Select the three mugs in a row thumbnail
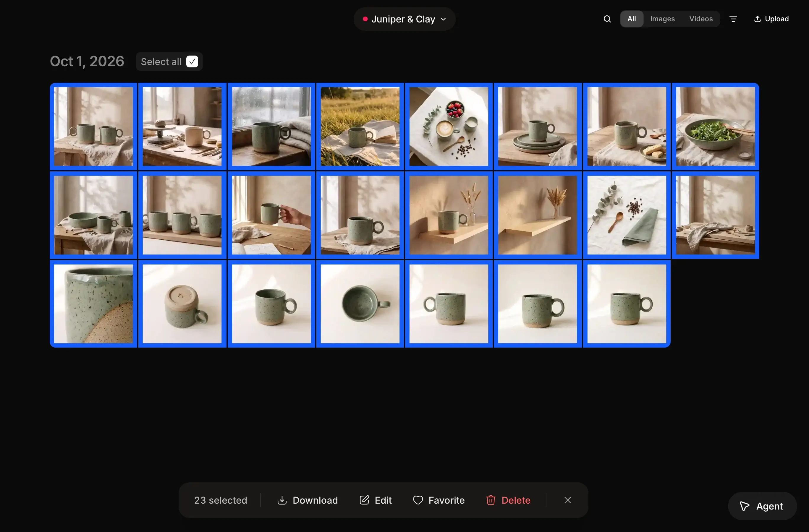 182,215
